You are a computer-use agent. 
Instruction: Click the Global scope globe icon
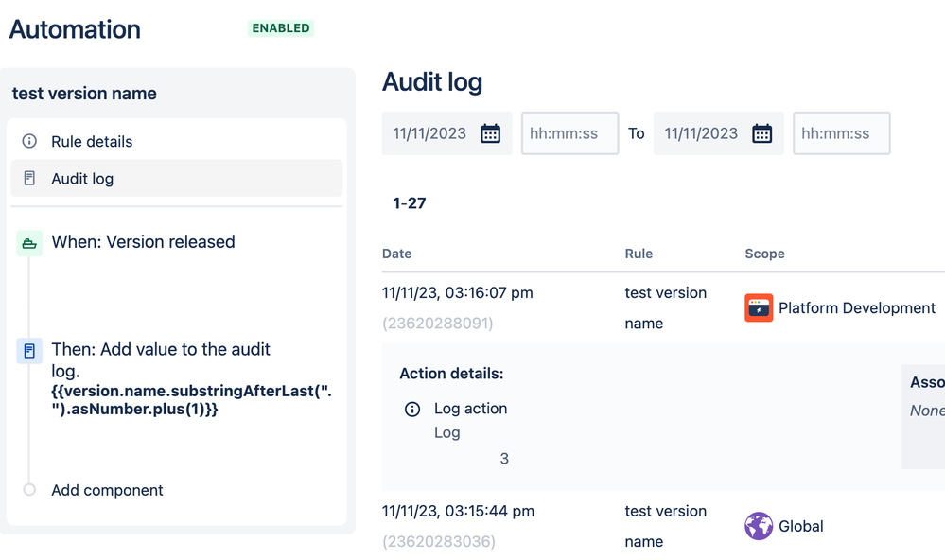pyautogui.click(x=759, y=526)
